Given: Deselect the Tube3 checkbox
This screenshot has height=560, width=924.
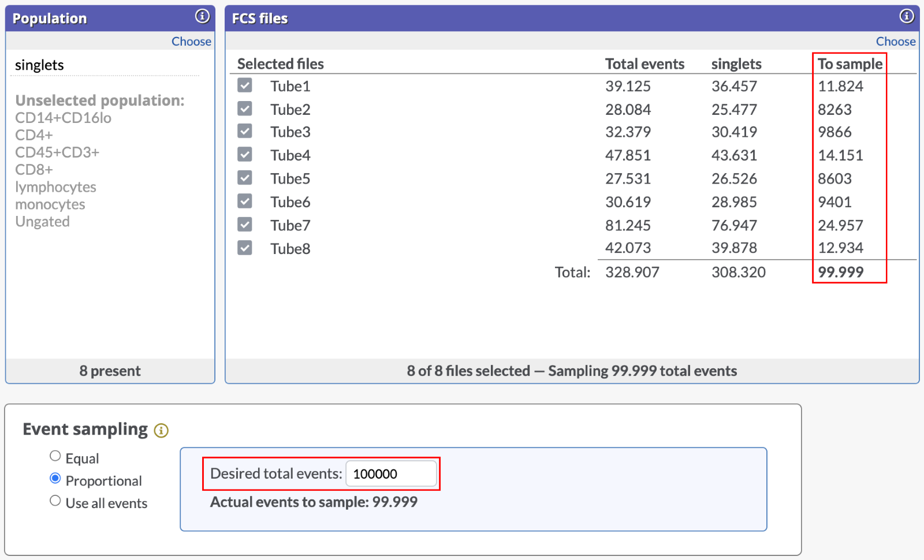Looking at the screenshot, I should pyautogui.click(x=245, y=131).
